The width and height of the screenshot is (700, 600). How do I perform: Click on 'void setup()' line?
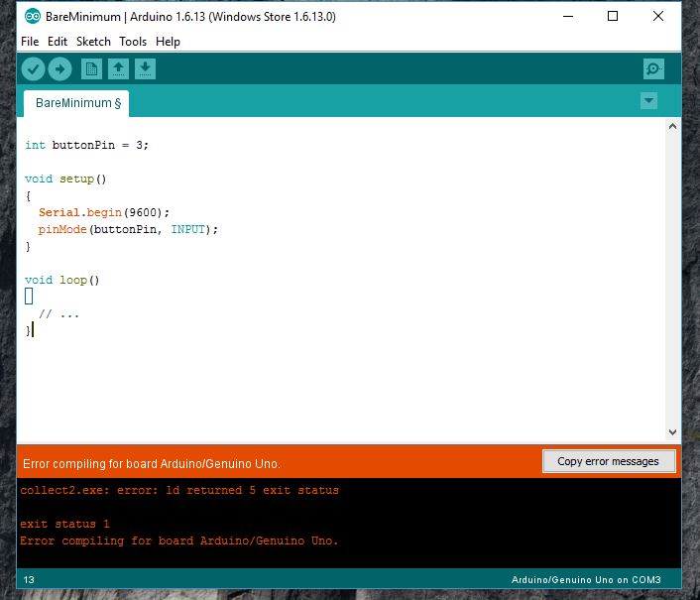[x=65, y=180]
